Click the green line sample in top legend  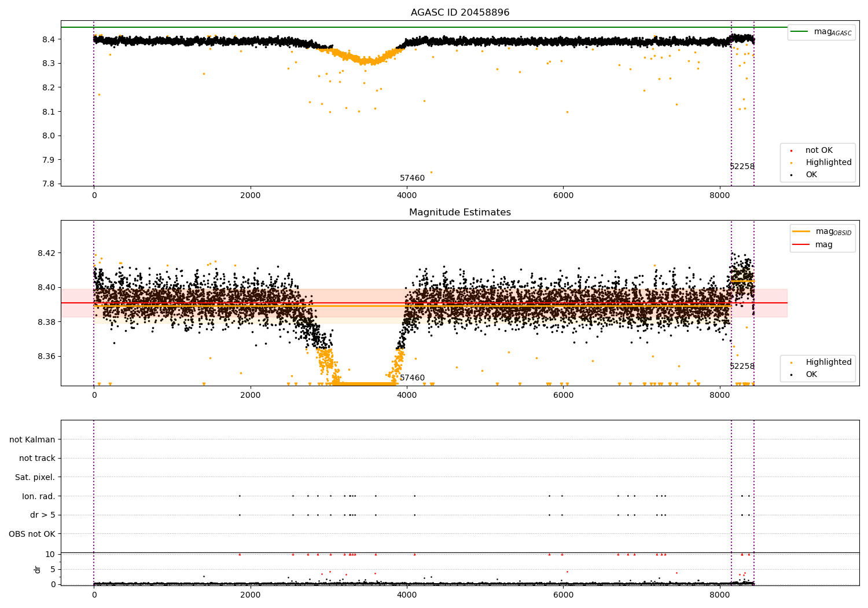(800, 32)
